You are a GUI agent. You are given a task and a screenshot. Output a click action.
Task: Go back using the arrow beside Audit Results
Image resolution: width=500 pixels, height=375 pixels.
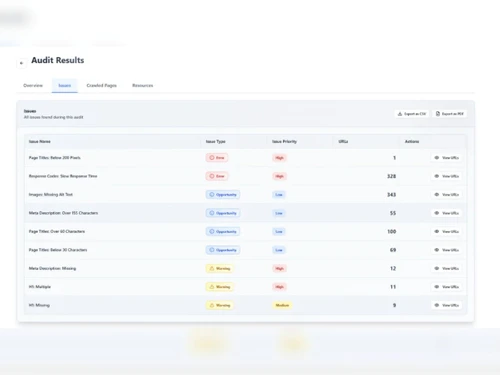tap(22, 63)
